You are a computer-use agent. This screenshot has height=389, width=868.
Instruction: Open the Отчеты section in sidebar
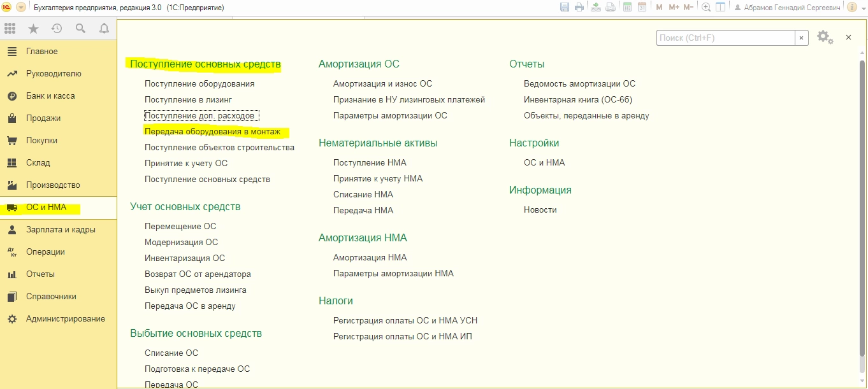point(59,274)
